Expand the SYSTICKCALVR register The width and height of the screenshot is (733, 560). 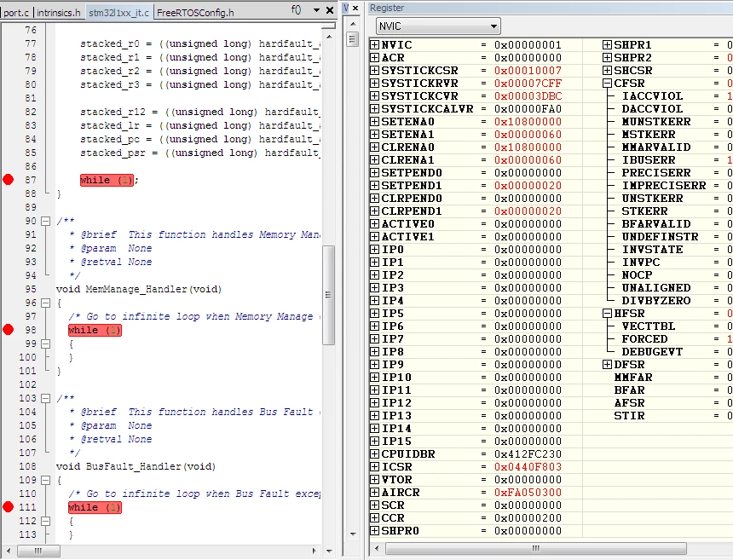[x=374, y=108]
